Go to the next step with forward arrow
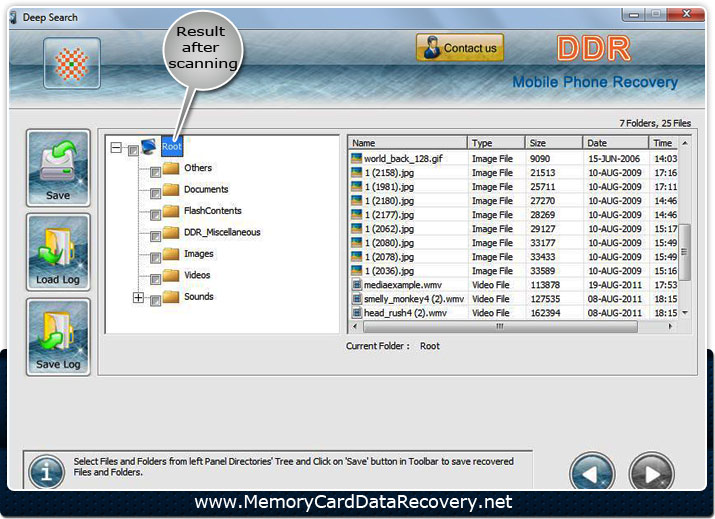 651,474
